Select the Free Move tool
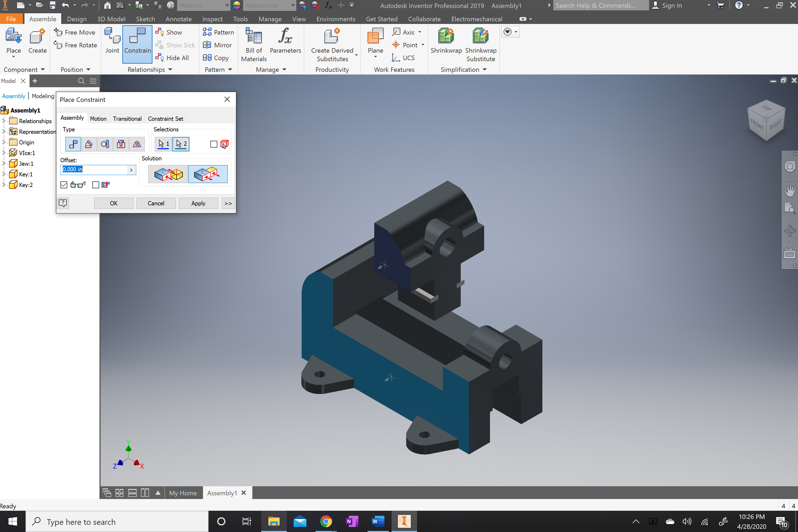 point(75,32)
